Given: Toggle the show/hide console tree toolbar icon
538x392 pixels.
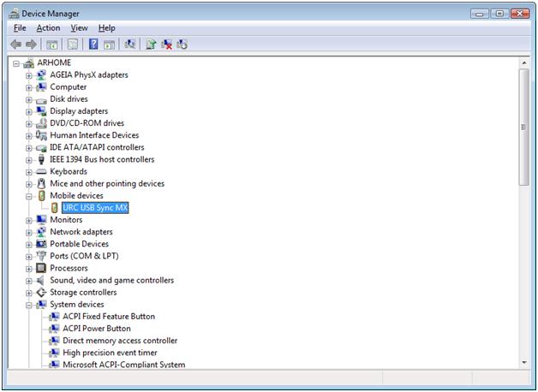Looking at the screenshot, I should coord(52,45).
